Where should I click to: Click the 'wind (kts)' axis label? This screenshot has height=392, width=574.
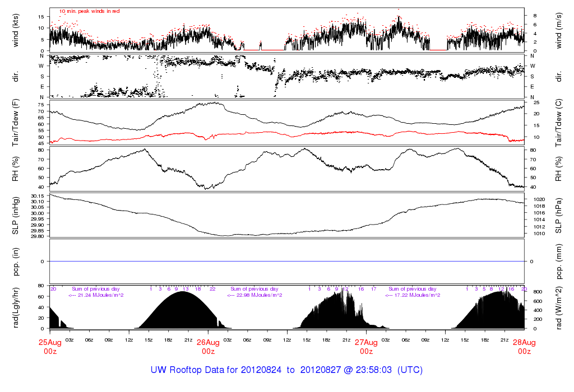coord(15,30)
